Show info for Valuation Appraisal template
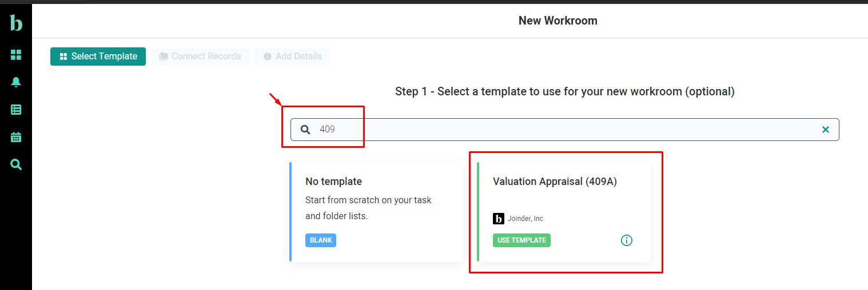 point(627,240)
